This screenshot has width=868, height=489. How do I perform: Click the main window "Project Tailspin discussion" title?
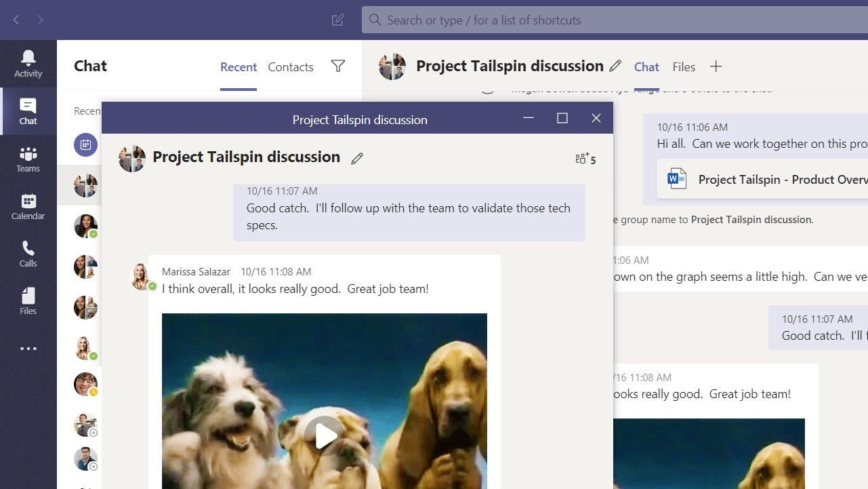click(510, 66)
